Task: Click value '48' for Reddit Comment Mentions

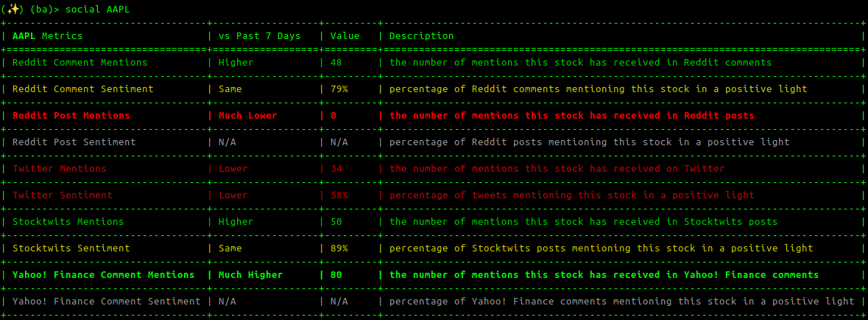Action: 336,63
